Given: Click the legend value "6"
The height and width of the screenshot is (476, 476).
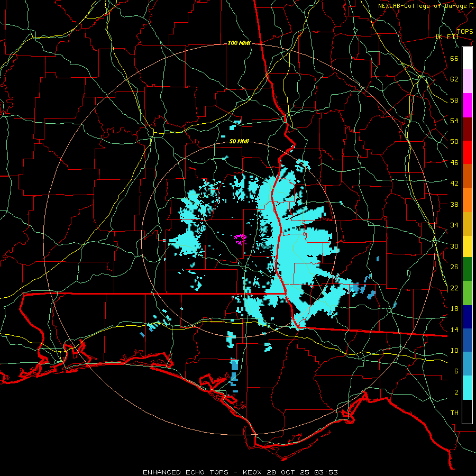Looking at the screenshot, I should (x=456, y=371).
